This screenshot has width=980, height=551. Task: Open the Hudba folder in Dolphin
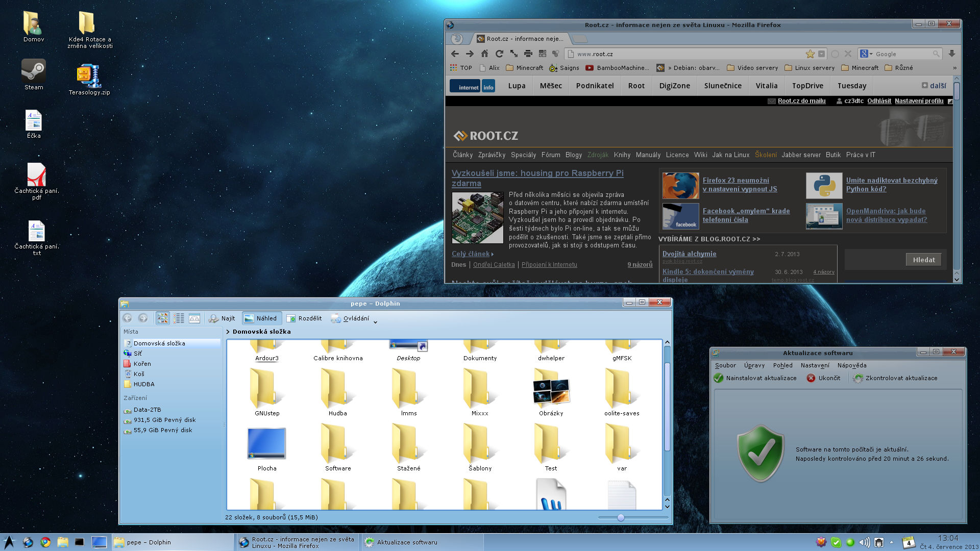coord(337,393)
